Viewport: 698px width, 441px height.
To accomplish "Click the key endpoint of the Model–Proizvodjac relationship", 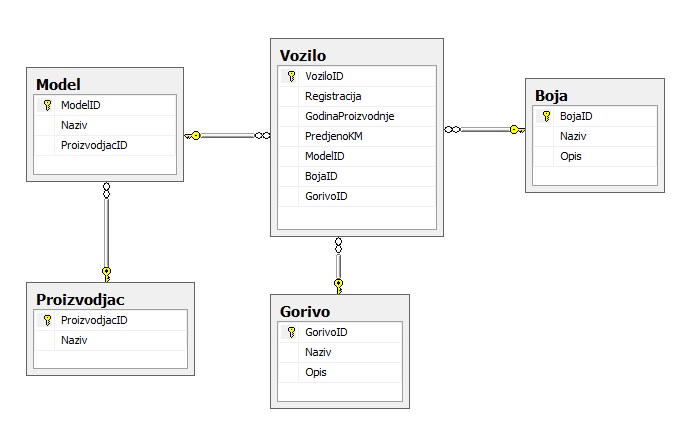I will (x=106, y=271).
